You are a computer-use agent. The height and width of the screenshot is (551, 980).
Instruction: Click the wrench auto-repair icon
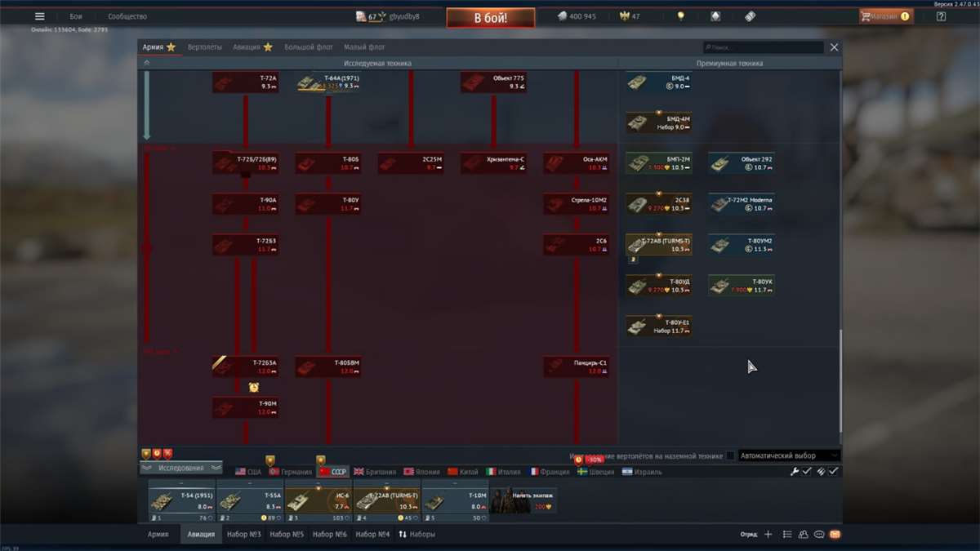click(795, 472)
